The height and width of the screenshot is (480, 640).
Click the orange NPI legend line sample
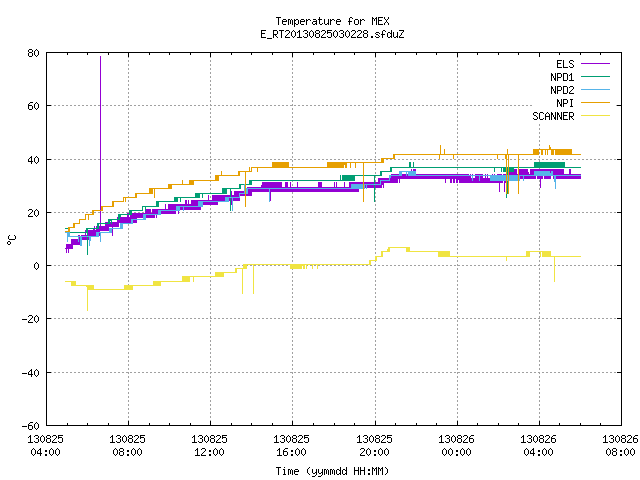pyautogui.click(x=595, y=103)
